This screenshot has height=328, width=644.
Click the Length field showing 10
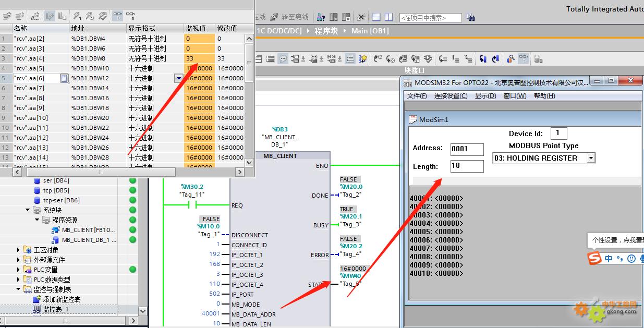(x=467, y=166)
